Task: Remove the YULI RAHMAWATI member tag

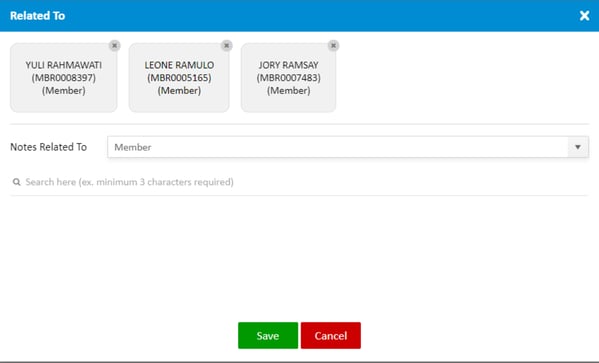Action: (114, 45)
